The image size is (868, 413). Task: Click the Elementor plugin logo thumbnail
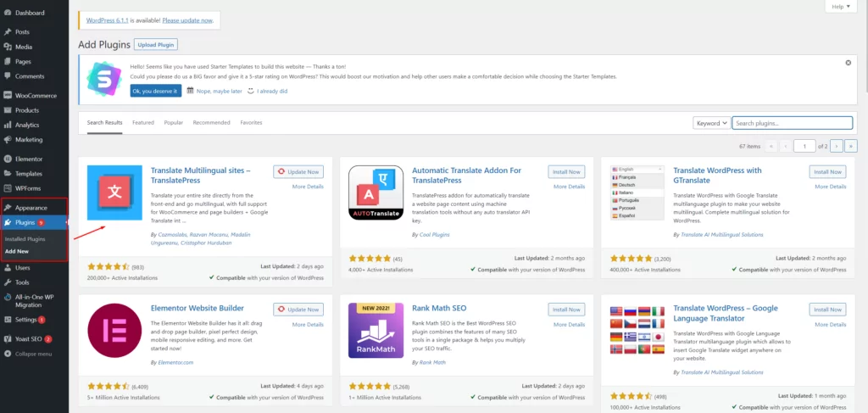tap(114, 331)
